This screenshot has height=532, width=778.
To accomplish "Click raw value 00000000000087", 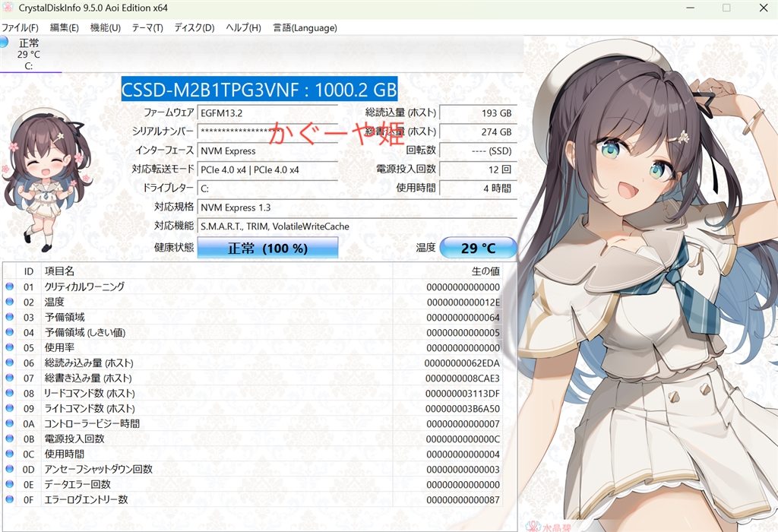I will point(463,500).
